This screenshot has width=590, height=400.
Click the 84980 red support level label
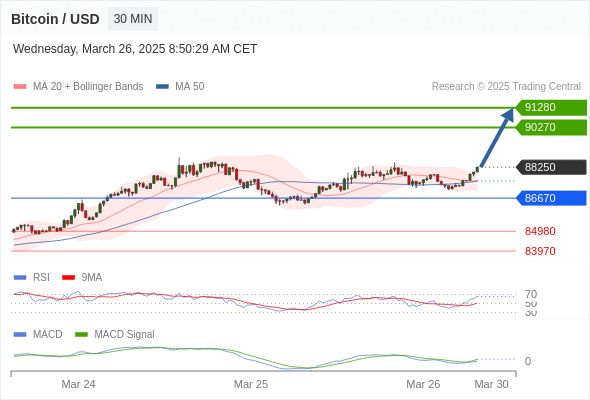[x=540, y=231]
